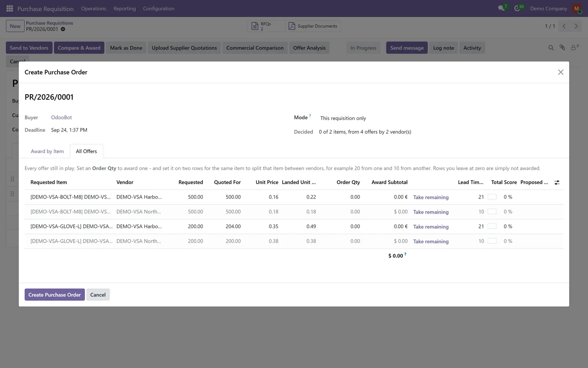Click Offer Analysis button
This screenshot has height=368, width=588.
pyautogui.click(x=309, y=48)
